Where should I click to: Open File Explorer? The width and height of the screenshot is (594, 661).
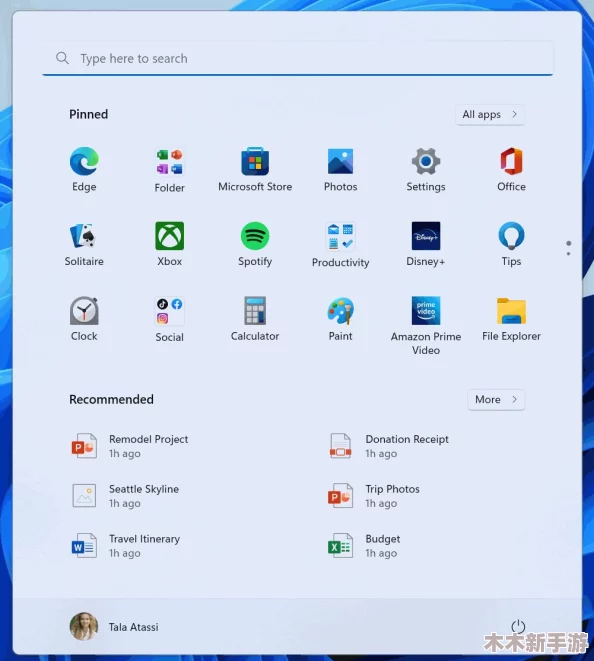pyautogui.click(x=511, y=311)
